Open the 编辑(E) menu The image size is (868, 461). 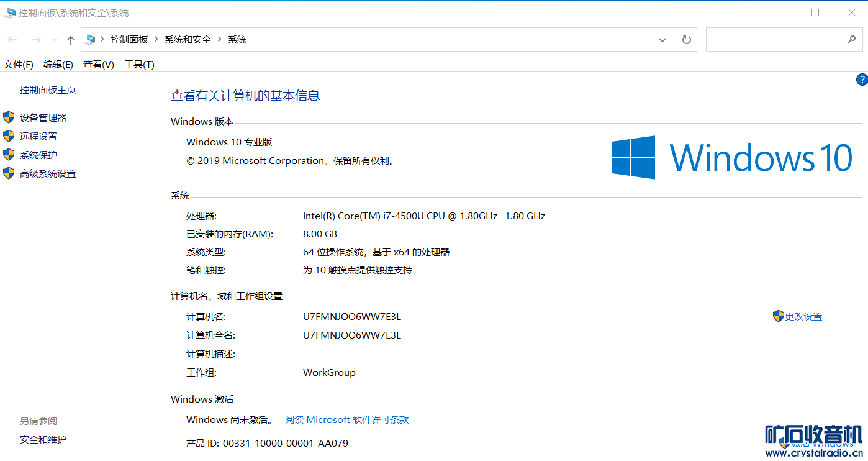point(58,65)
